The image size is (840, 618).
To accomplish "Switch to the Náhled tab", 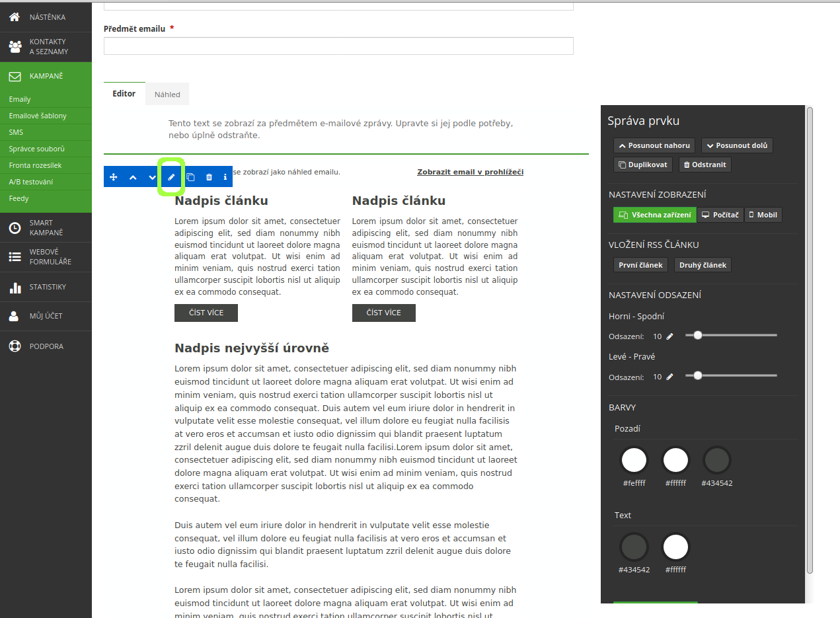I will 167,95.
